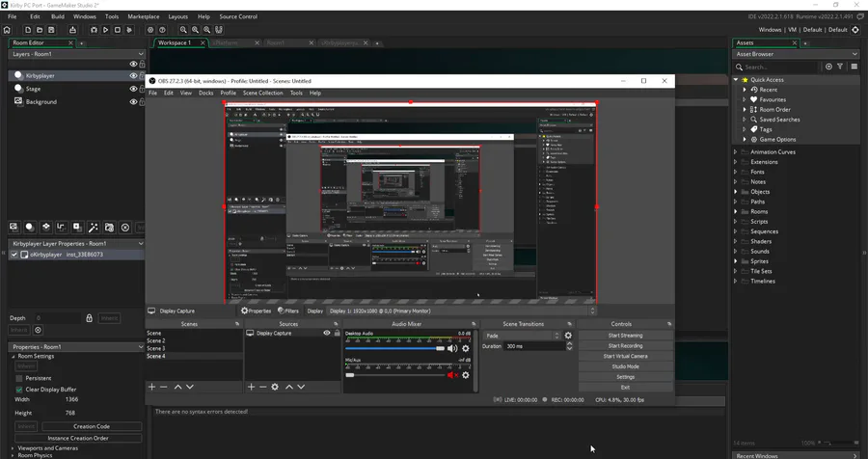Viewport: 868px width, 459px height.
Task: Click the Create Executable export icon
Action: (x=72, y=30)
